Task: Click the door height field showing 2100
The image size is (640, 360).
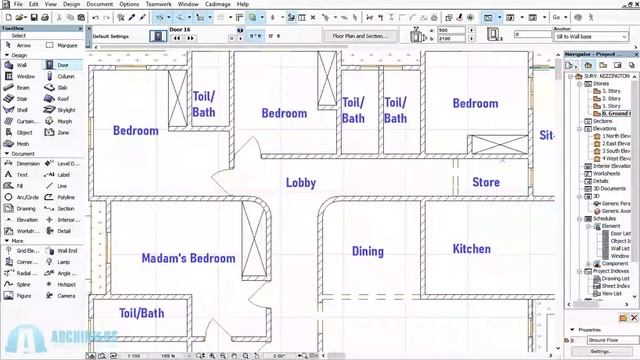Action: [451, 38]
